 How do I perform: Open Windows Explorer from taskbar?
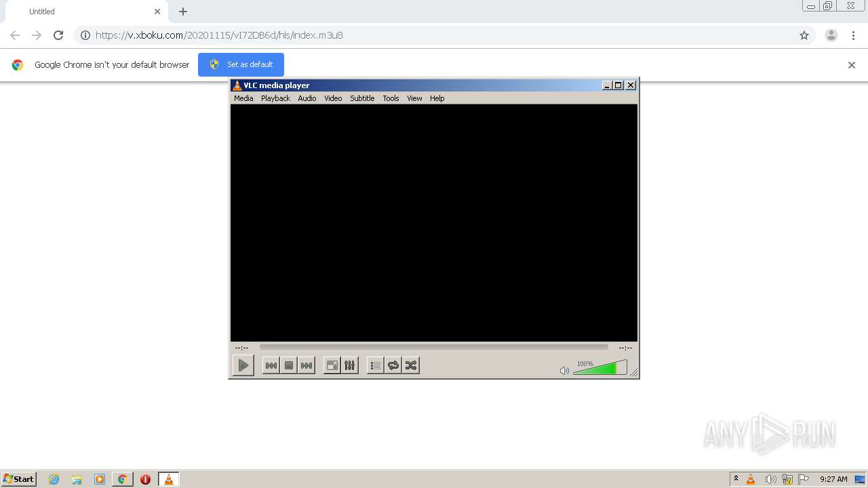point(77,479)
